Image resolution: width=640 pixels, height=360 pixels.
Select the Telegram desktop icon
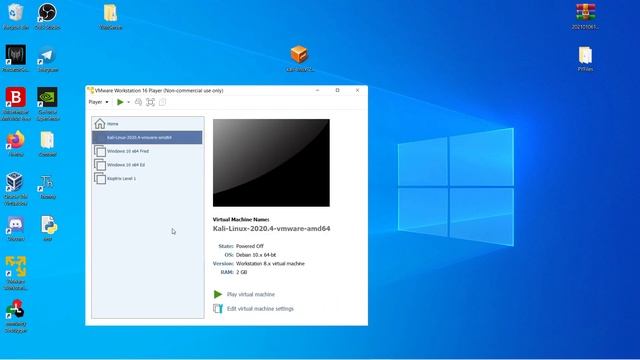(x=47, y=58)
